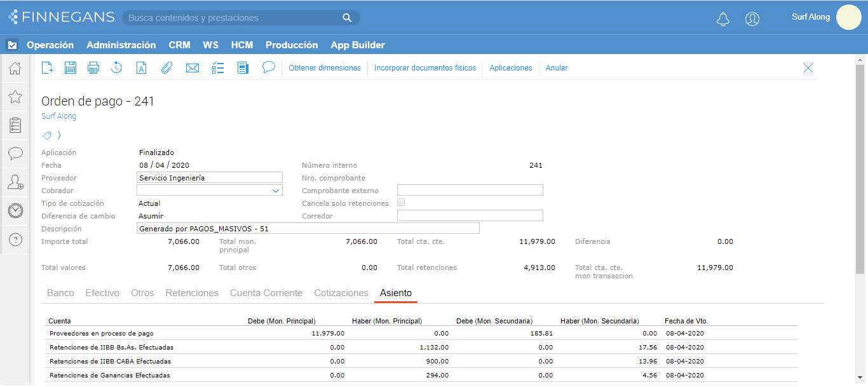Open the speech bubble comments toolbar icon
Image resolution: width=868 pixels, height=387 pixels.
tap(269, 67)
